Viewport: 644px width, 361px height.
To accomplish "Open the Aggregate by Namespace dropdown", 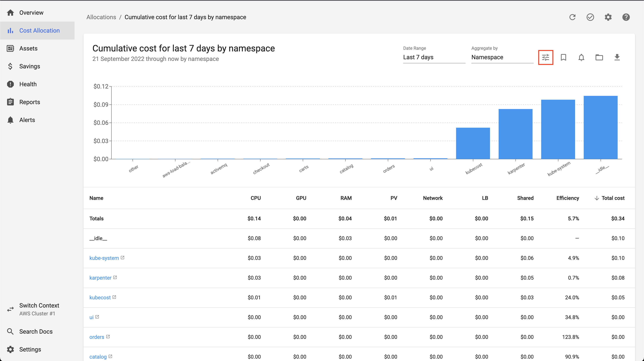I will click(x=502, y=57).
